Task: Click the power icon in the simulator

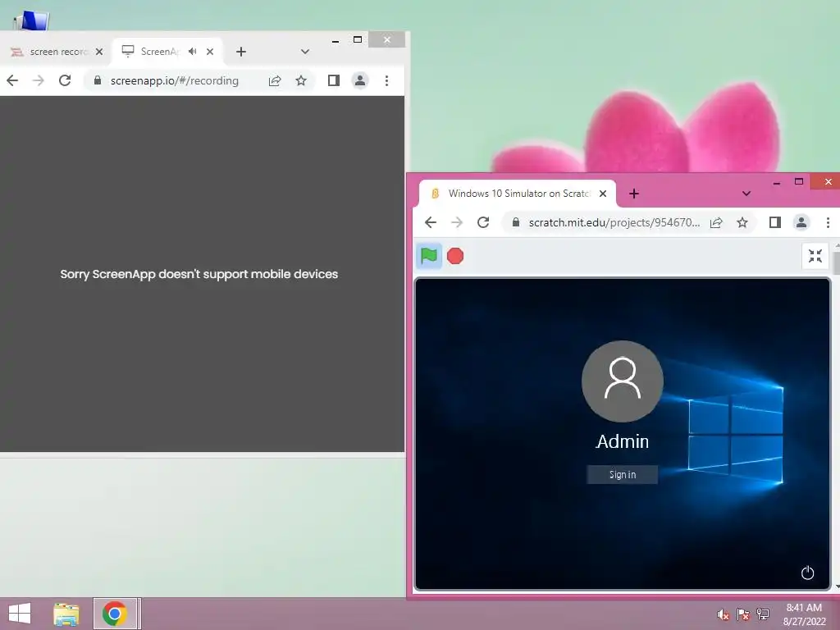Action: tap(807, 573)
